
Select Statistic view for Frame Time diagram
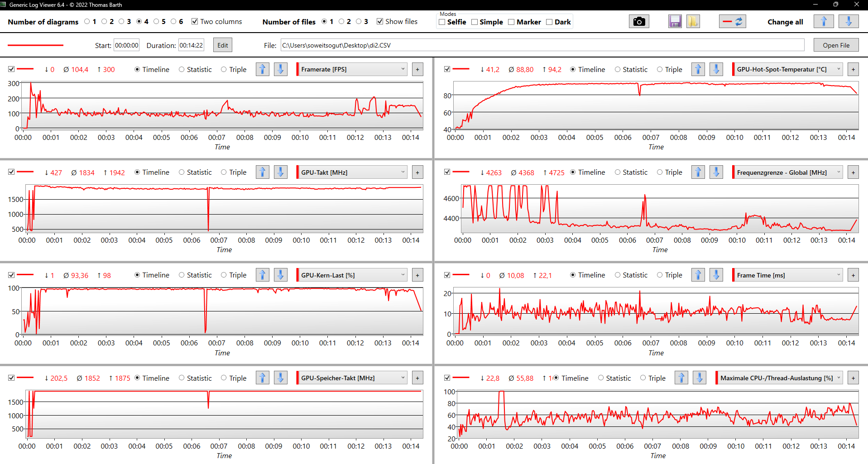point(618,275)
